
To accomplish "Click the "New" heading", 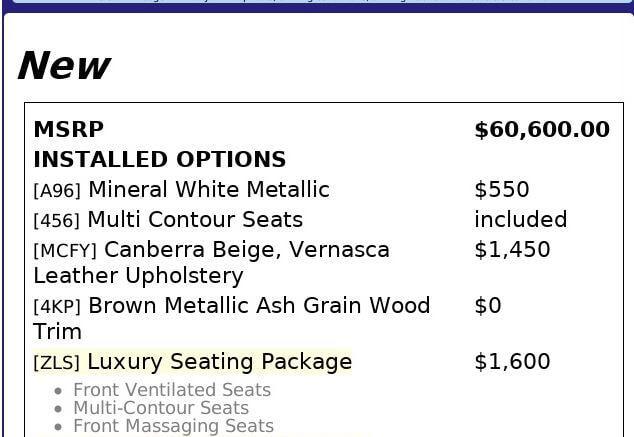I will click(x=63, y=66).
